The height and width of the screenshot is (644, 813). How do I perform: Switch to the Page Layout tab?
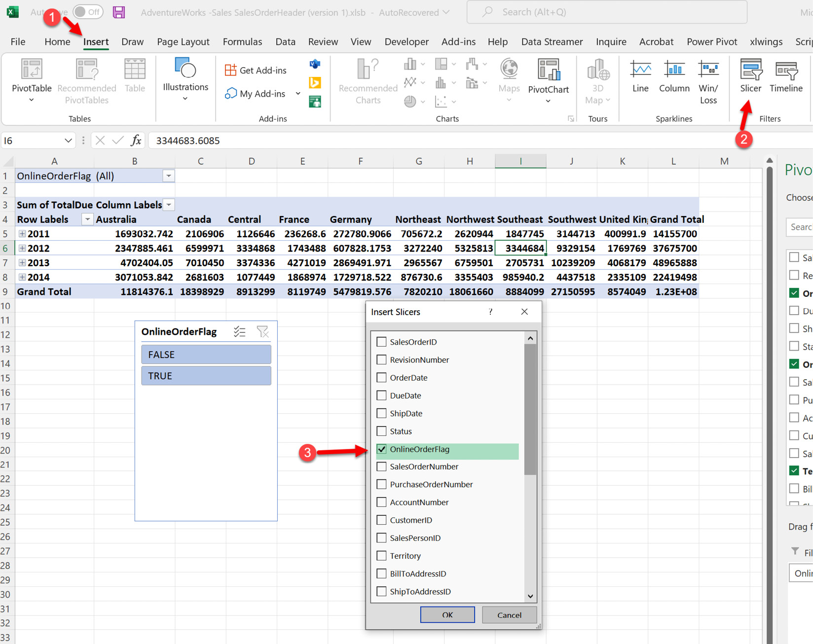click(x=183, y=42)
